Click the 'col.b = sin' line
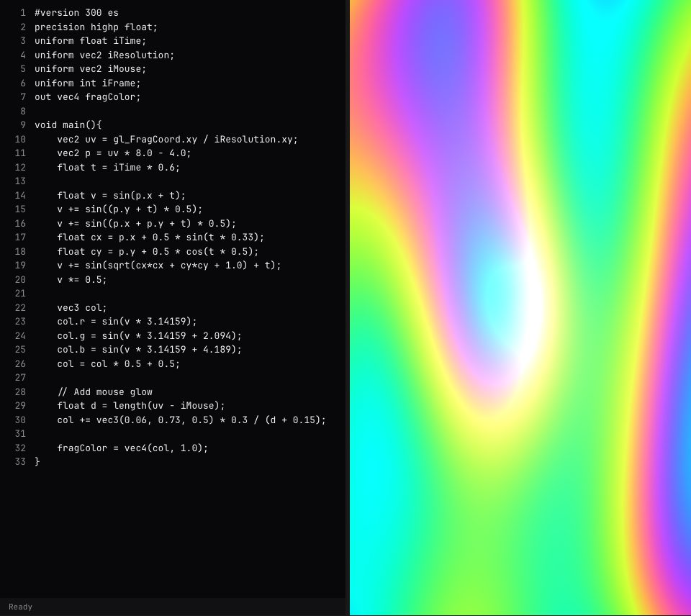691x616 pixels. [150, 350]
